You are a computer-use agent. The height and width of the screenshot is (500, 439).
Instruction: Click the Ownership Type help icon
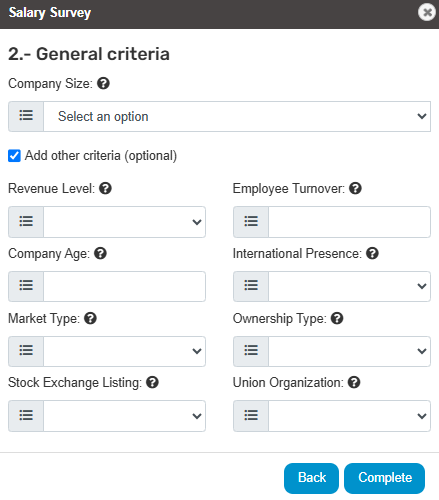point(337,318)
